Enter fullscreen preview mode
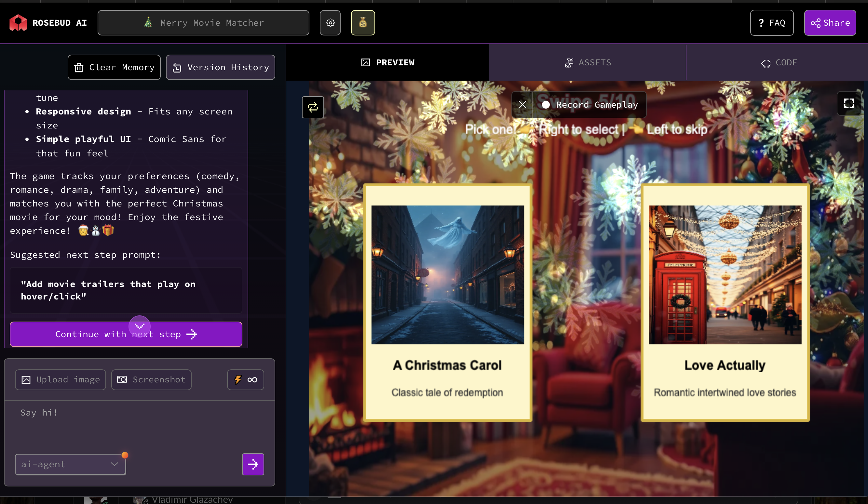868x504 pixels. pyautogui.click(x=849, y=103)
